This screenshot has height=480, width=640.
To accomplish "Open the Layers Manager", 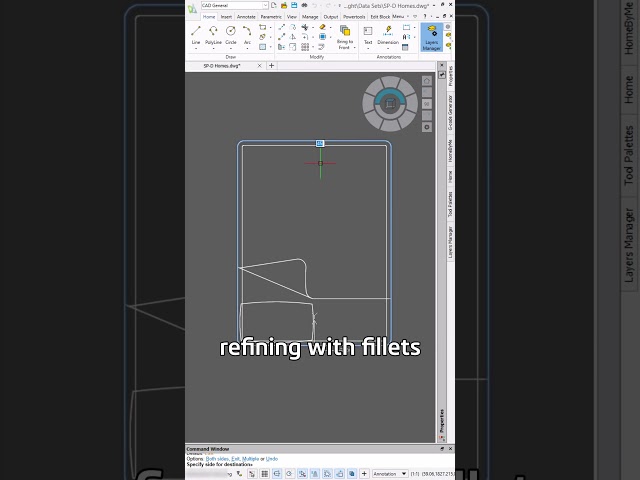I will click(x=431, y=37).
